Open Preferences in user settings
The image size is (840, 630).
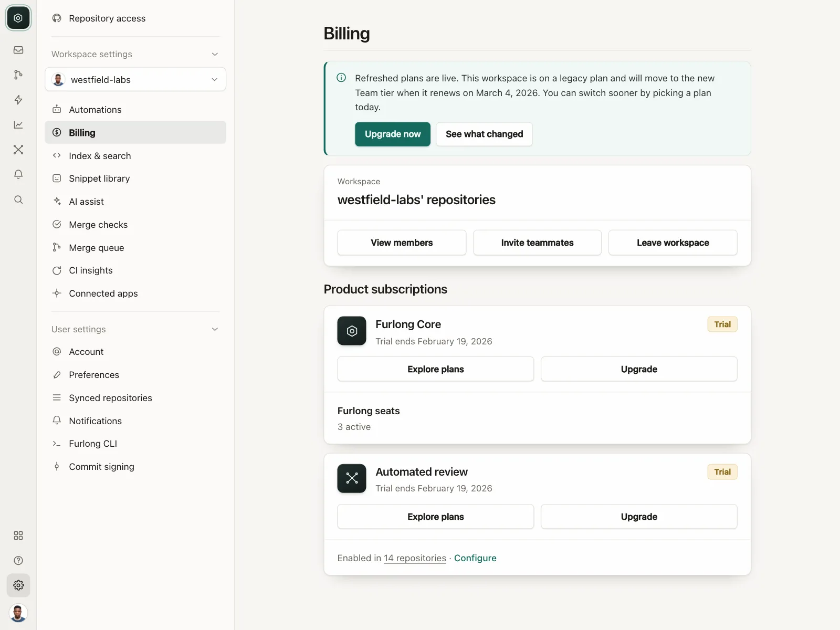click(135, 375)
